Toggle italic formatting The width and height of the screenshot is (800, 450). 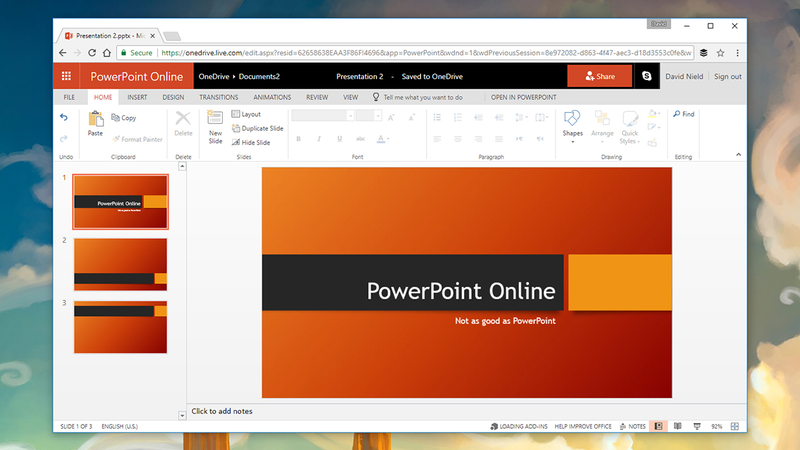tap(319, 139)
